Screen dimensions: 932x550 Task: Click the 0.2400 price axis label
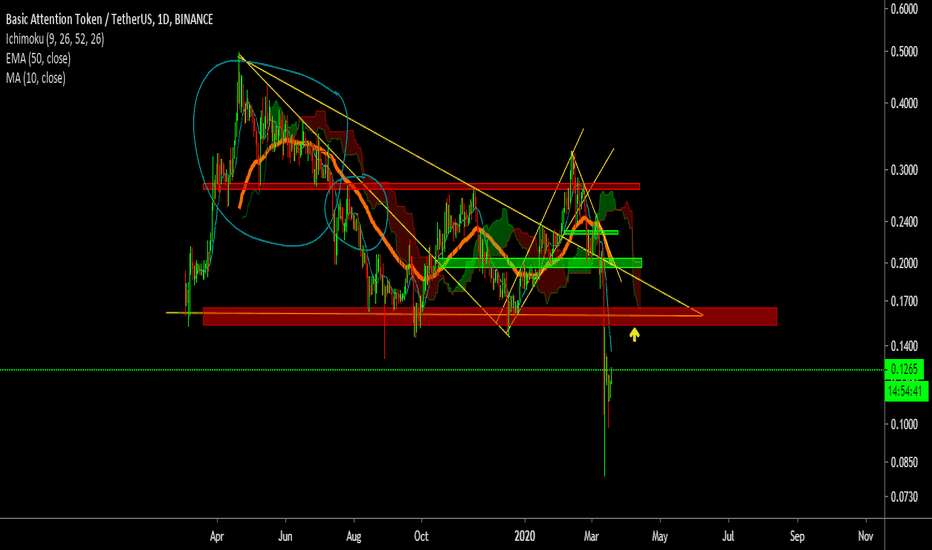pos(903,222)
